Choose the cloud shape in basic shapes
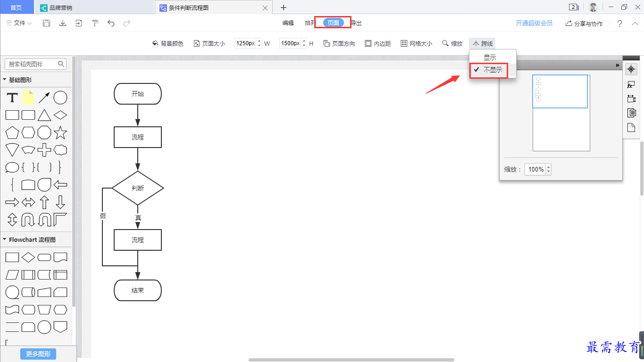The height and width of the screenshot is (362, 644). pyautogui.click(x=60, y=150)
